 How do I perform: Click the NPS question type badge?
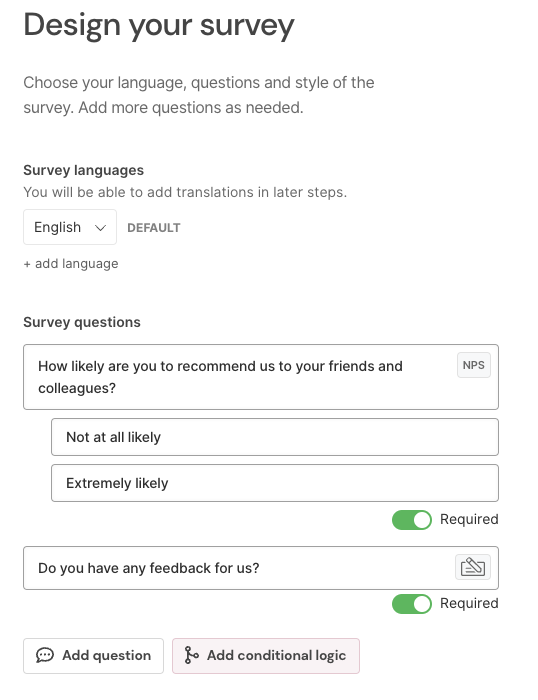[473, 365]
